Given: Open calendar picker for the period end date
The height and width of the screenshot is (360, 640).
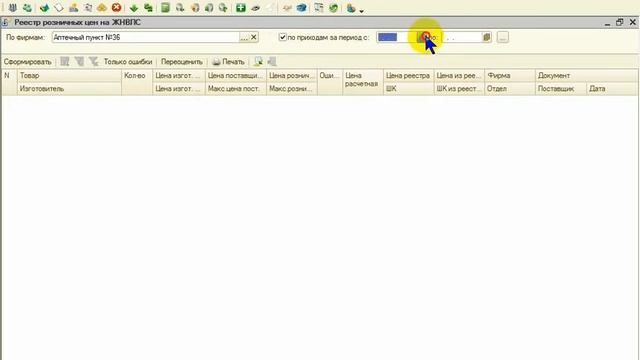Looking at the screenshot, I should tap(486, 37).
